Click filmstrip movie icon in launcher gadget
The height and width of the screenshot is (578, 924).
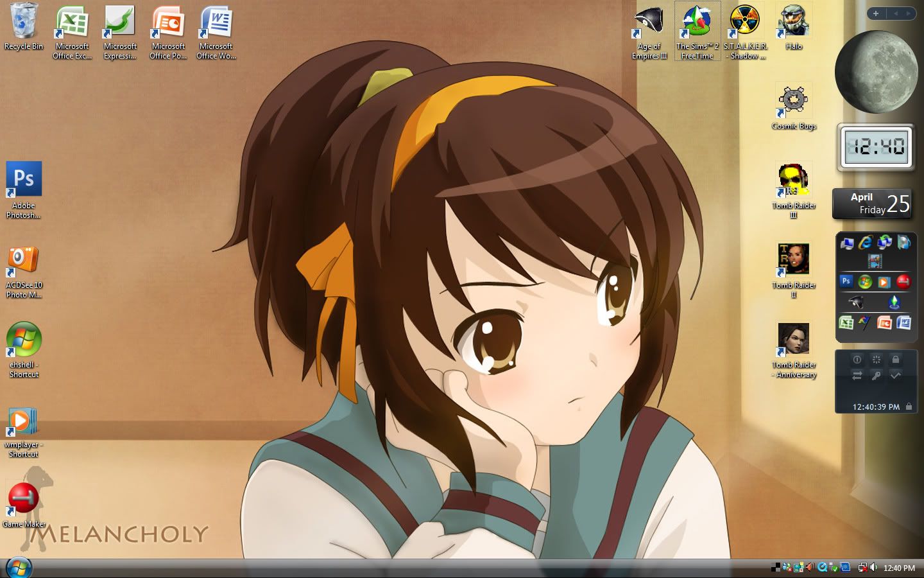(x=875, y=261)
